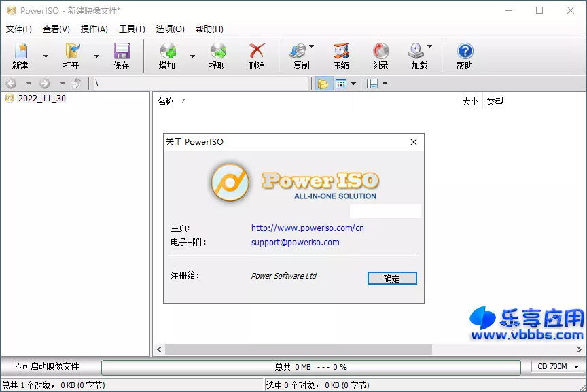This screenshot has height=392, width=587.
Task: Open an image using the 打开 toolbar icon
Action: tap(70, 56)
